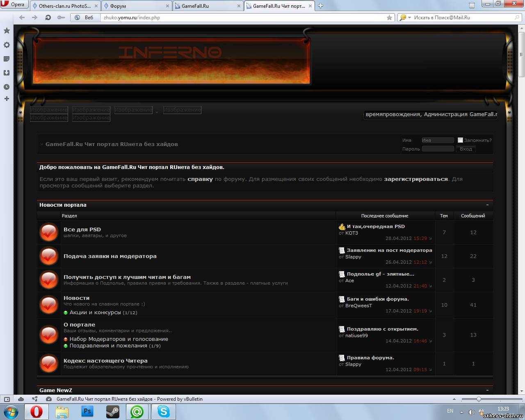
Task: Click the volume speaker icon in tray
Action: click(471, 412)
